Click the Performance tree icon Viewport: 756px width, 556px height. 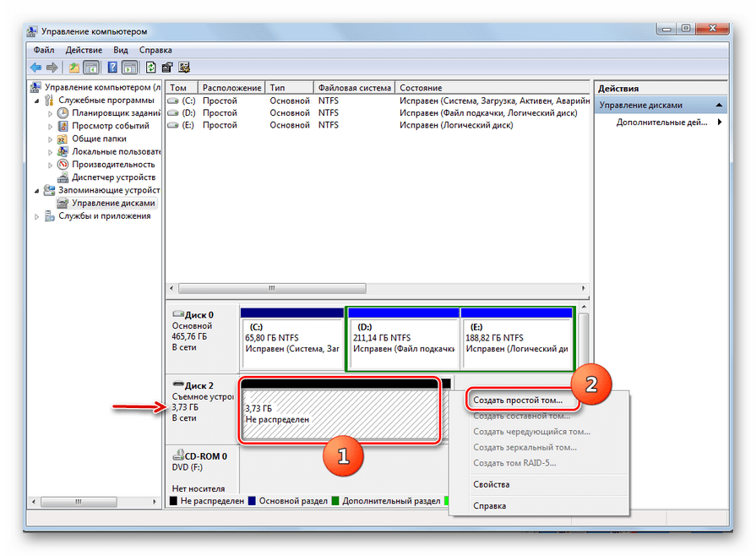63,165
